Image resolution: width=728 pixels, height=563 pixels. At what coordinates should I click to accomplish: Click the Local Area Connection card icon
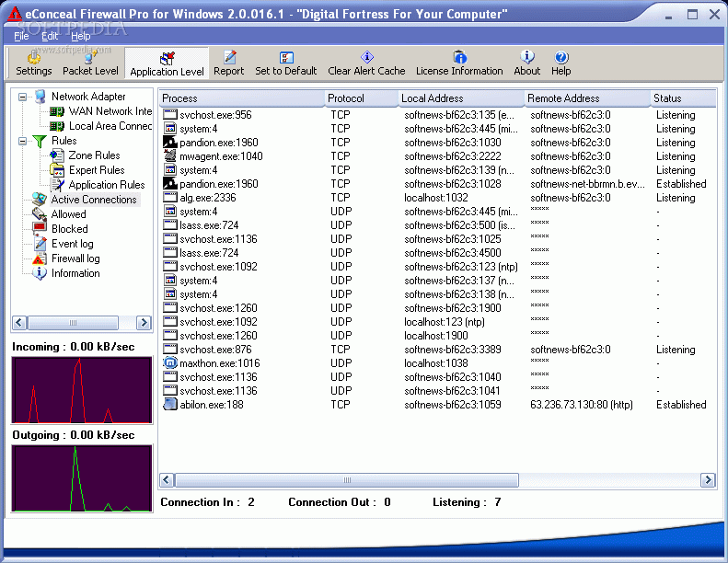pyautogui.click(x=57, y=126)
